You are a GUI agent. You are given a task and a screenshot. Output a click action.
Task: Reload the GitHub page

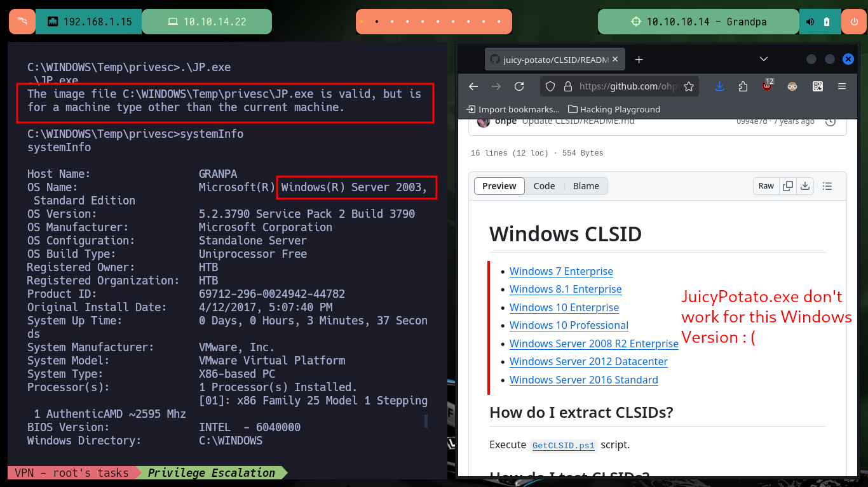[x=519, y=86]
